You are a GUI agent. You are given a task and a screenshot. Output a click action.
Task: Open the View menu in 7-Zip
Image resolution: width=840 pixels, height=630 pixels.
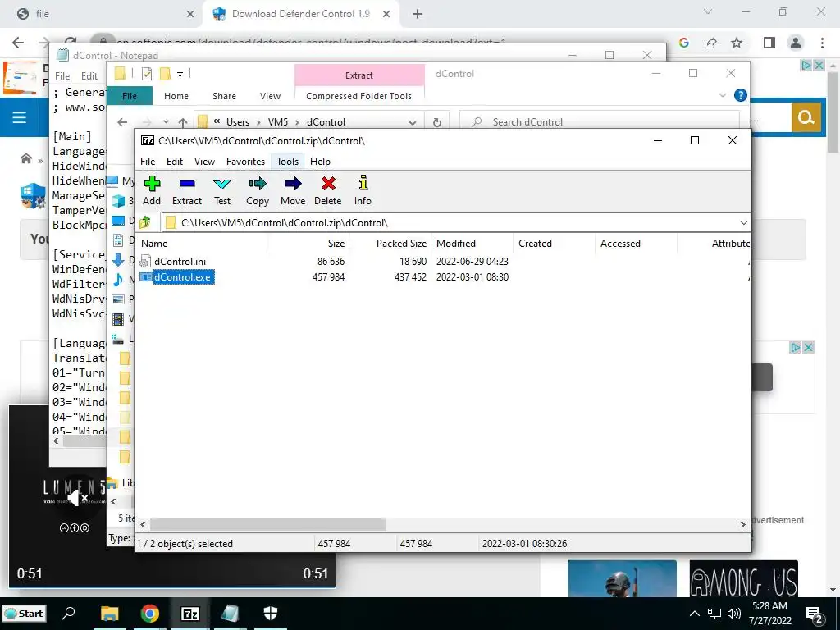click(204, 162)
